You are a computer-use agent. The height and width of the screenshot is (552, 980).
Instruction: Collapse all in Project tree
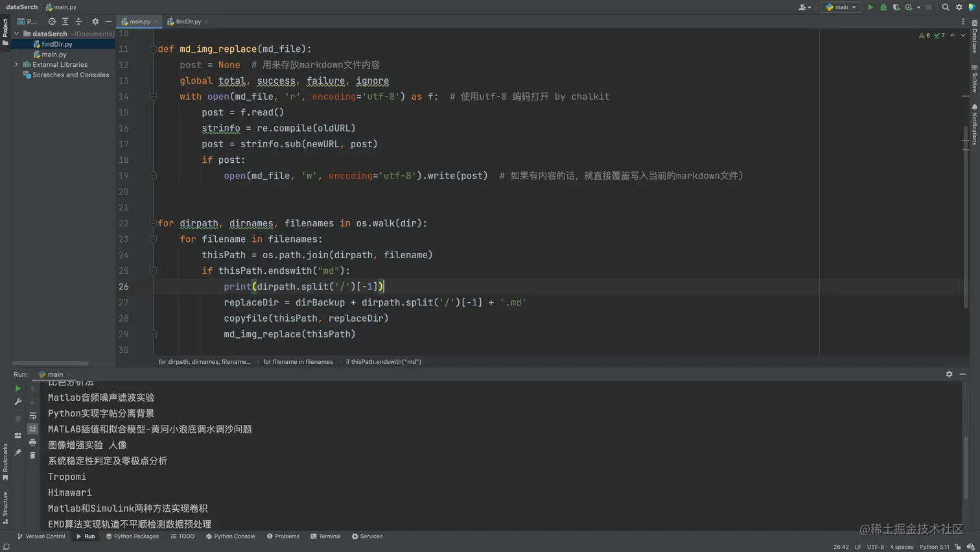click(78, 21)
